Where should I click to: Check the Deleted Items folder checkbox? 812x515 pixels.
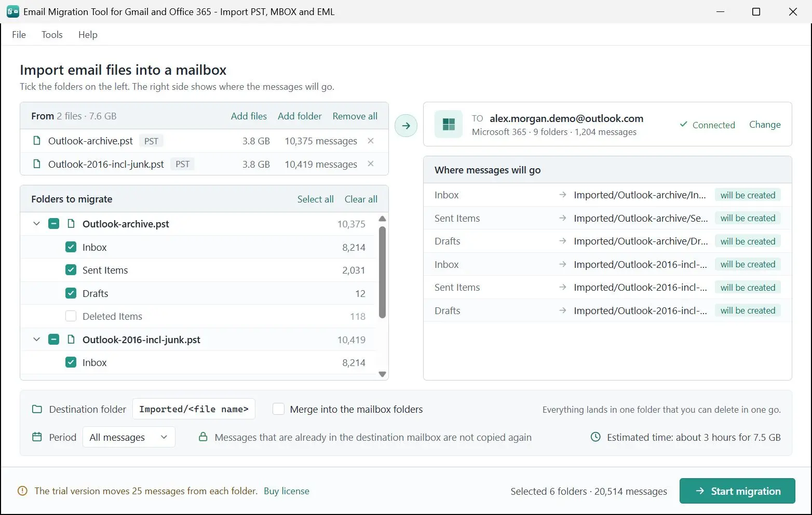[71, 316]
